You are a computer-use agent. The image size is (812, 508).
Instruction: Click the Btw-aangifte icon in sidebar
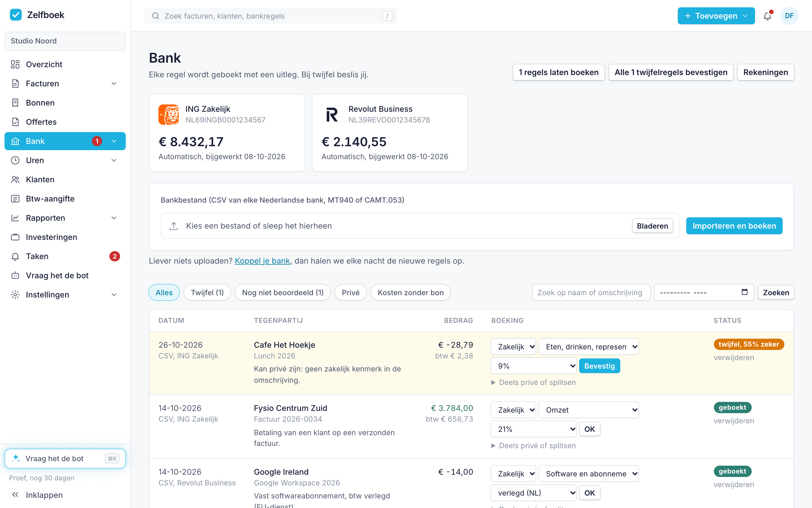point(15,199)
